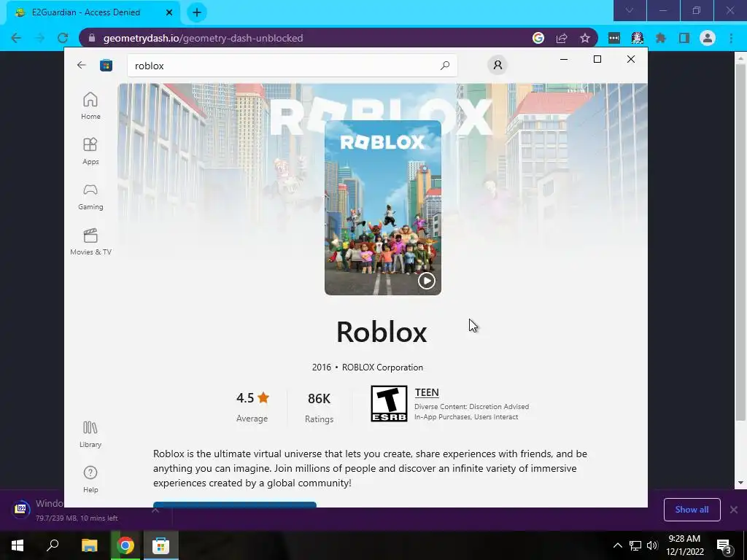The width and height of the screenshot is (747, 560).
Task: Open File Explorer from taskbar
Action: pos(89,545)
